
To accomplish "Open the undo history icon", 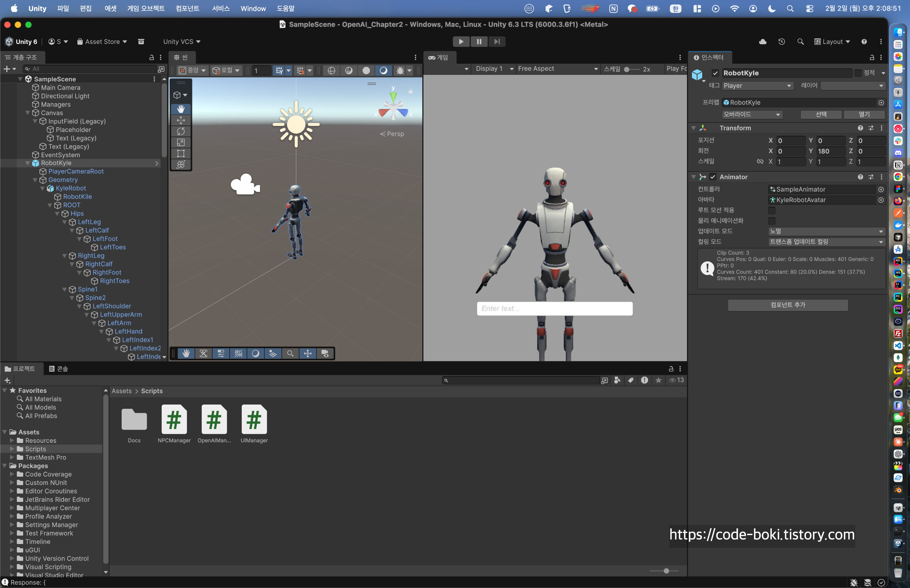I will coord(782,42).
